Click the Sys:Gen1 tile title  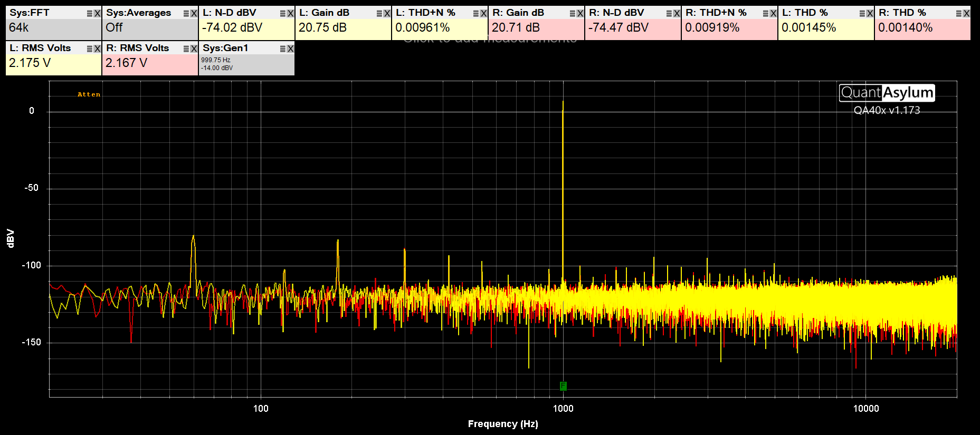tap(225, 48)
